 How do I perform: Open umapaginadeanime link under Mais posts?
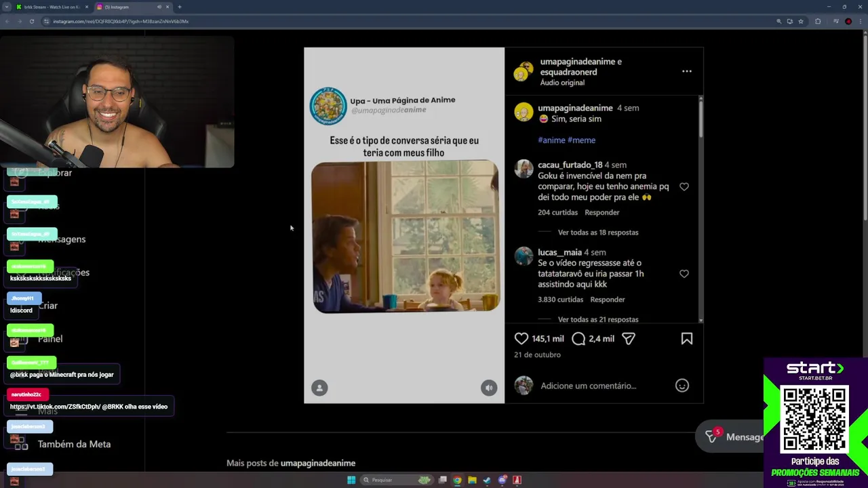coord(318,463)
